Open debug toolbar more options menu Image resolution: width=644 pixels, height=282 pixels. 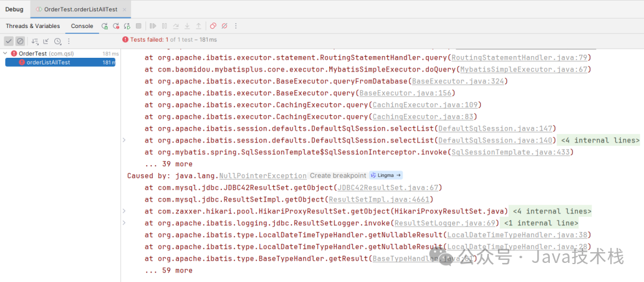(236, 26)
